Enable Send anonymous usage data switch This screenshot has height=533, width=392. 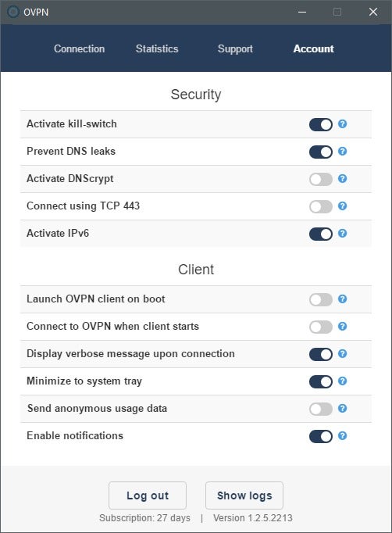[321, 409]
